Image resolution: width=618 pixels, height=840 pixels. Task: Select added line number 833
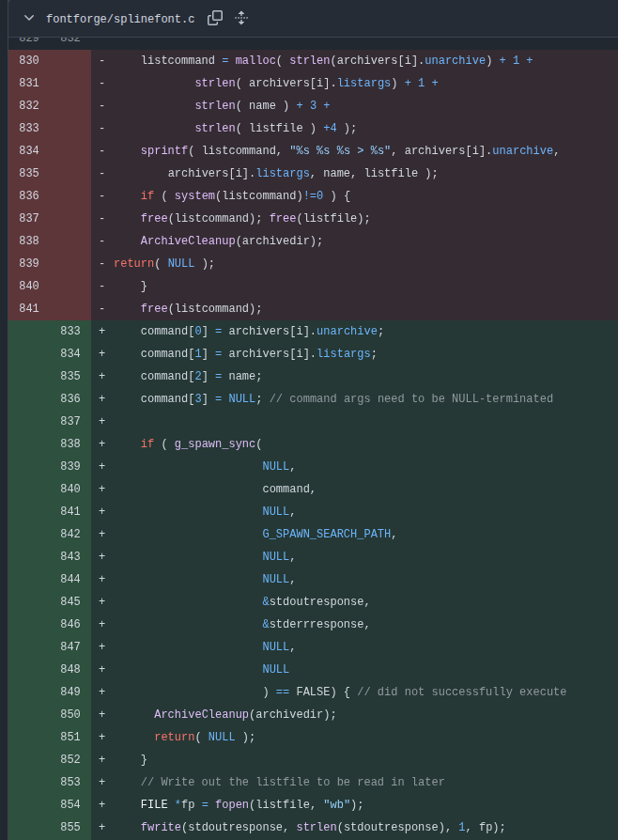click(70, 331)
